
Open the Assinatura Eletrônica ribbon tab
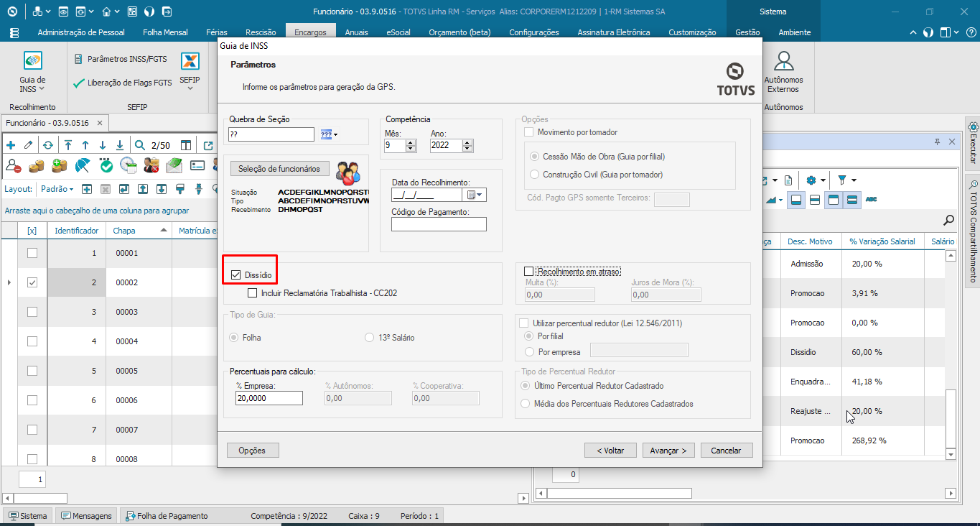(x=614, y=32)
